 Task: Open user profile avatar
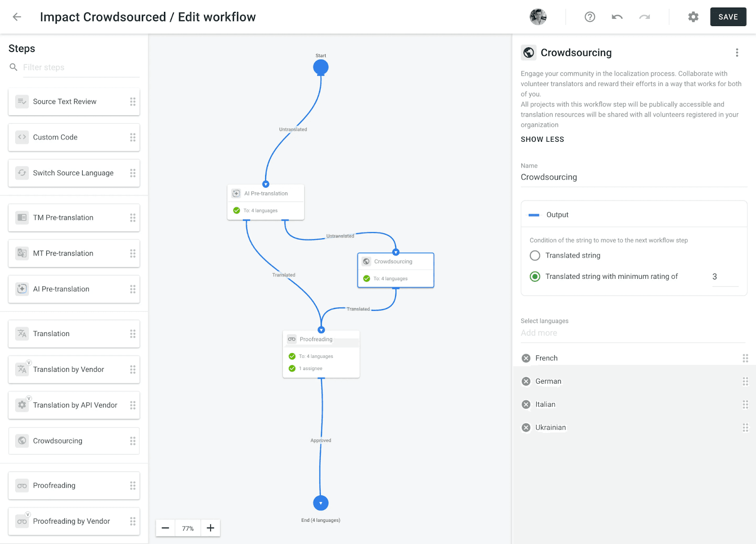[x=538, y=17]
